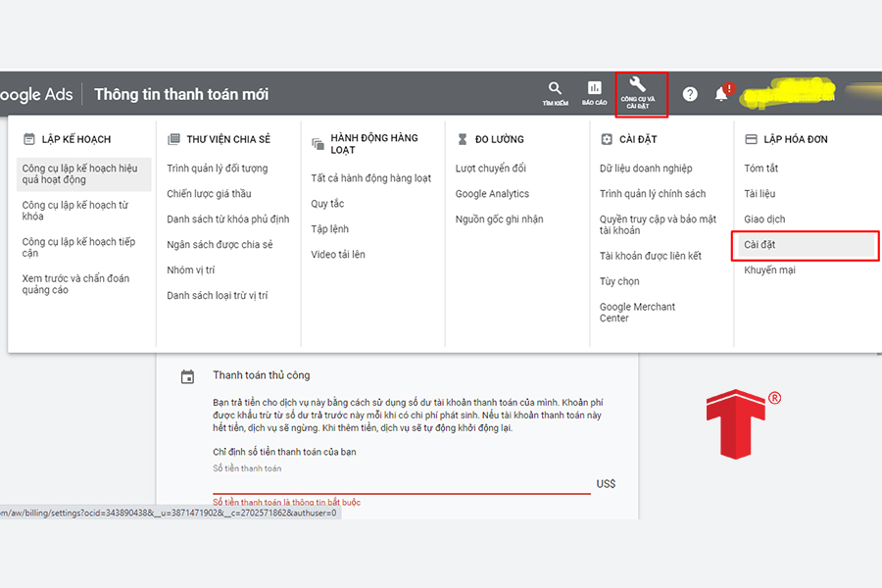Open Khuyến mại promotions
The height and width of the screenshot is (588, 882).
[769, 270]
